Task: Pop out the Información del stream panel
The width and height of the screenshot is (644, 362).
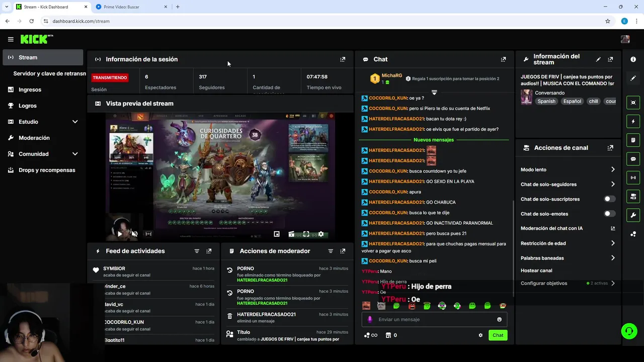Action: 610,59
